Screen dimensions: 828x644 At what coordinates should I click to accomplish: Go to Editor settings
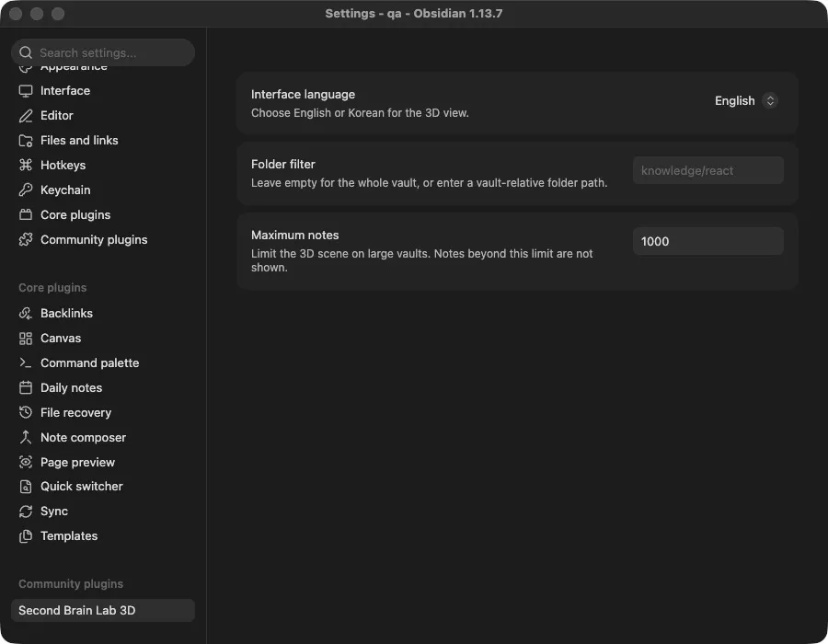(103, 116)
